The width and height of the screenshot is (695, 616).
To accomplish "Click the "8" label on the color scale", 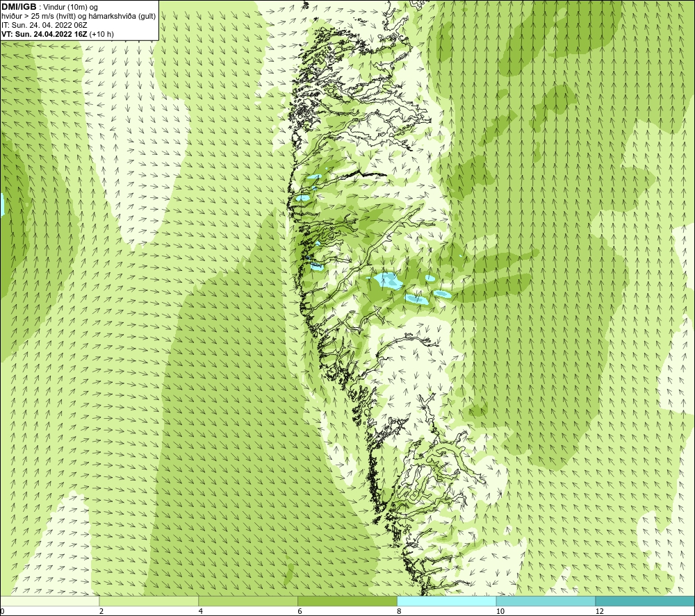I will 400,612.
